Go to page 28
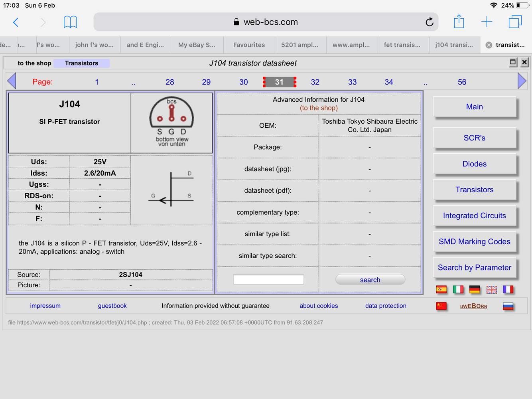The width and height of the screenshot is (532, 399). pos(170,82)
